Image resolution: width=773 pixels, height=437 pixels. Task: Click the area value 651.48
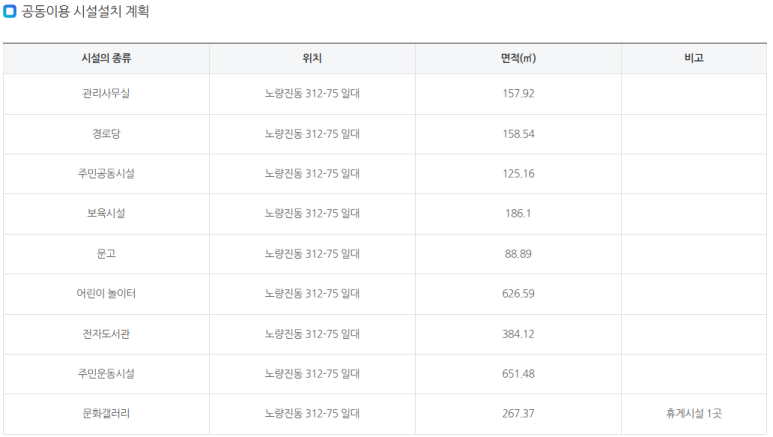click(518, 374)
